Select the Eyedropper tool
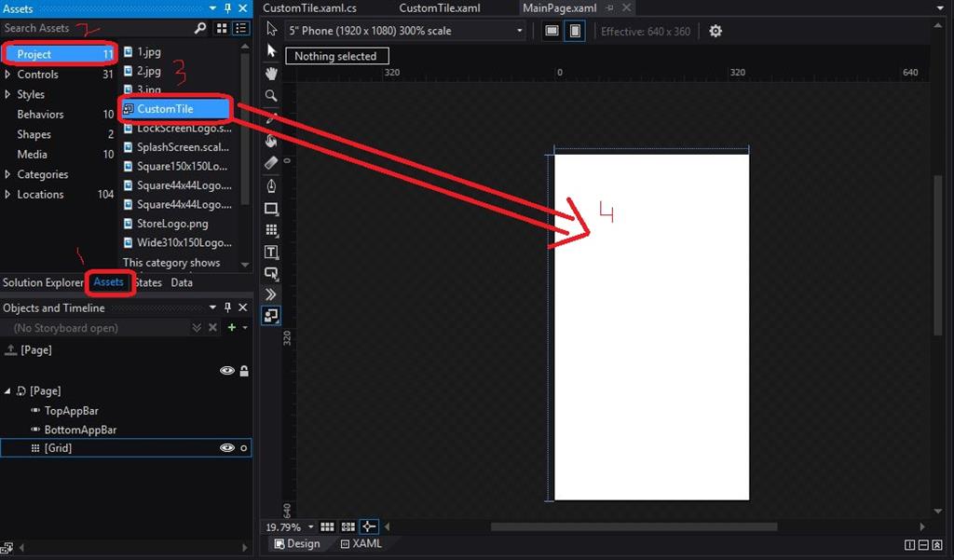The width and height of the screenshot is (954, 560). pyautogui.click(x=271, y=117)
